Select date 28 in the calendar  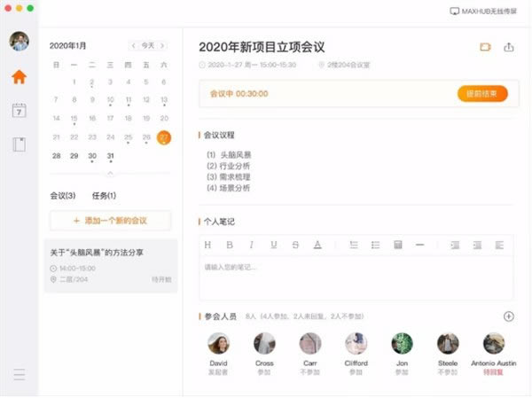coord(57,156)
